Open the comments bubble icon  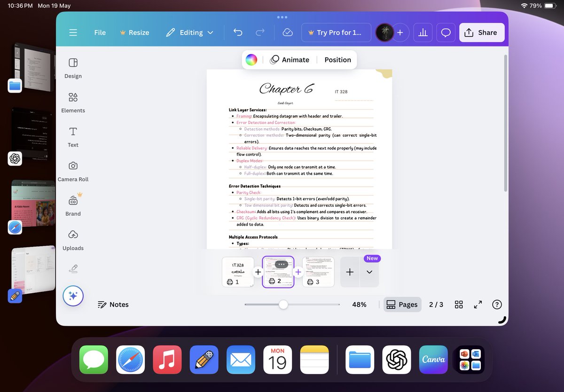446,32
